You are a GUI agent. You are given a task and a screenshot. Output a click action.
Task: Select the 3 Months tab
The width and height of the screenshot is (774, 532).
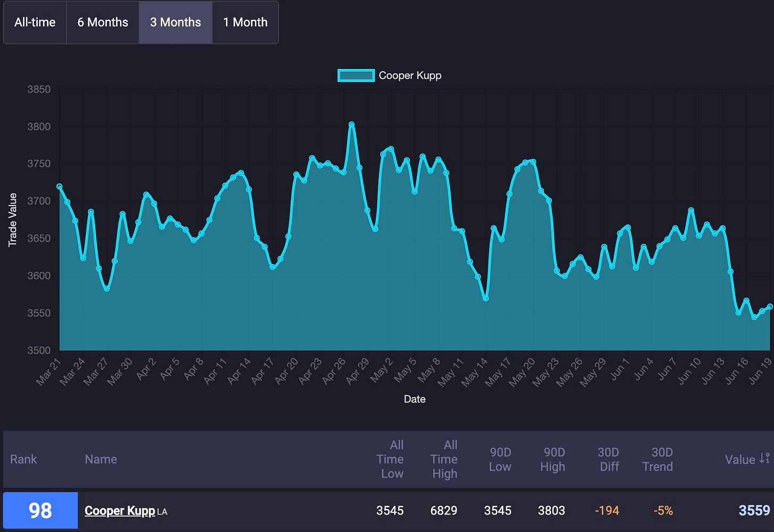click(x=175, y=22)
